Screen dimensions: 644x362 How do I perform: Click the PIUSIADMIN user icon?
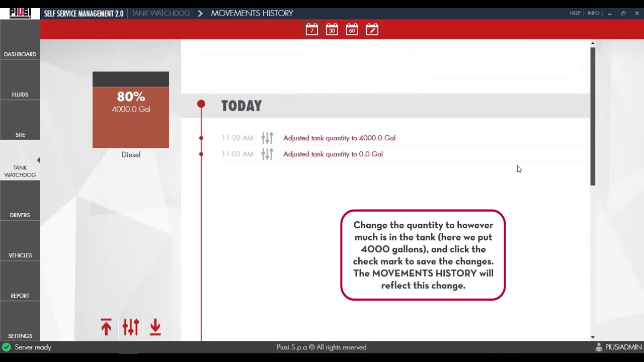tap(599, 347)
